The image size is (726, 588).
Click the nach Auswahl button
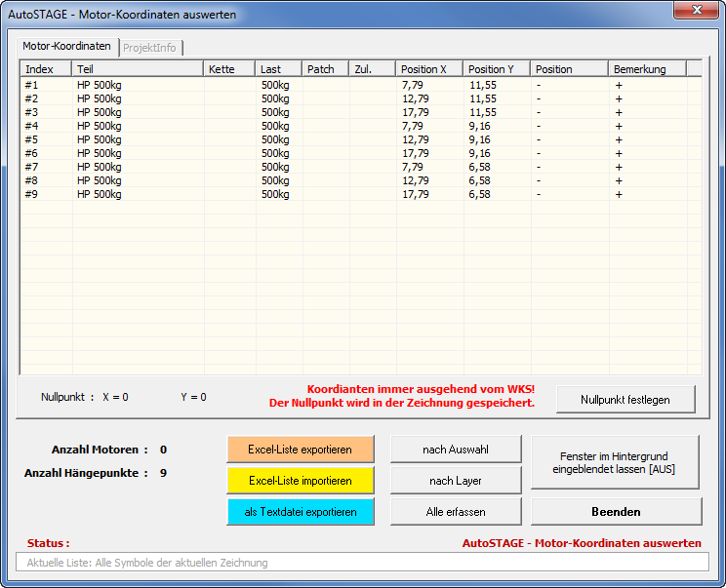pyautogui.click(x=456, y=450)
